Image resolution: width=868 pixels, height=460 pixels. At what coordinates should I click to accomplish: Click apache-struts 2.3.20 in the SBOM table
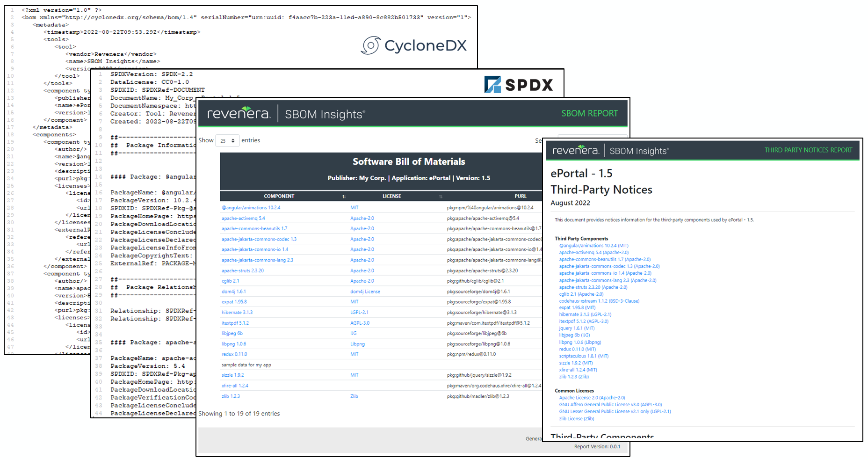click(242, 270)
